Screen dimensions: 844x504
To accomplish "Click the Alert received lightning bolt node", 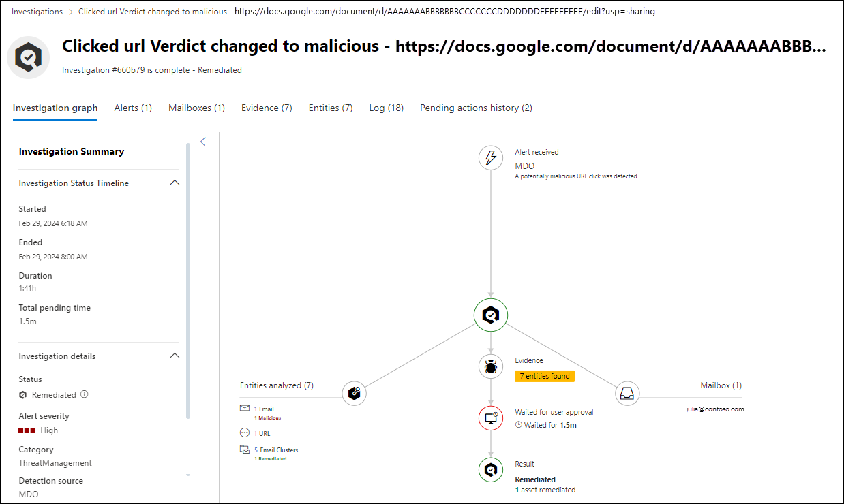I will [x=490, y=158].
